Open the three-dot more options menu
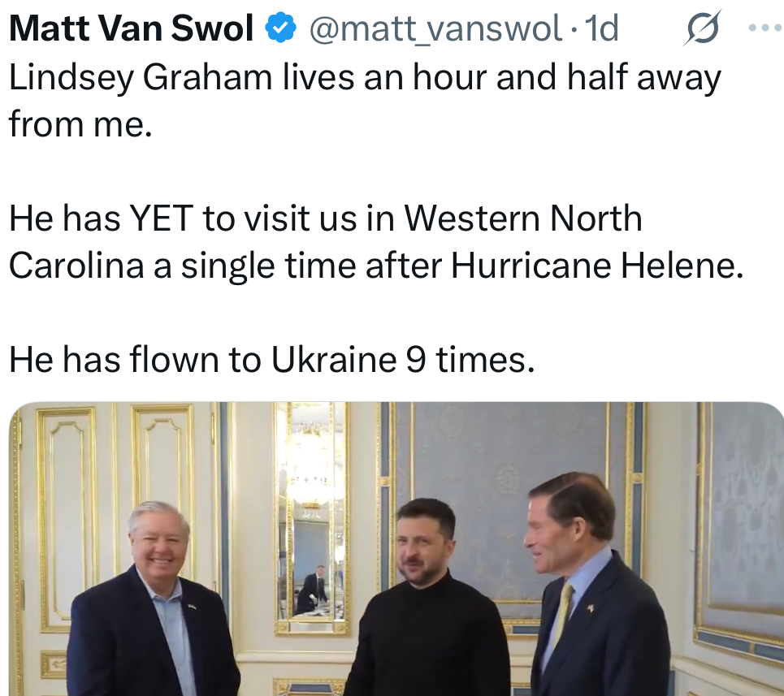This screenshot has width=784, height=696. [764, 28]
